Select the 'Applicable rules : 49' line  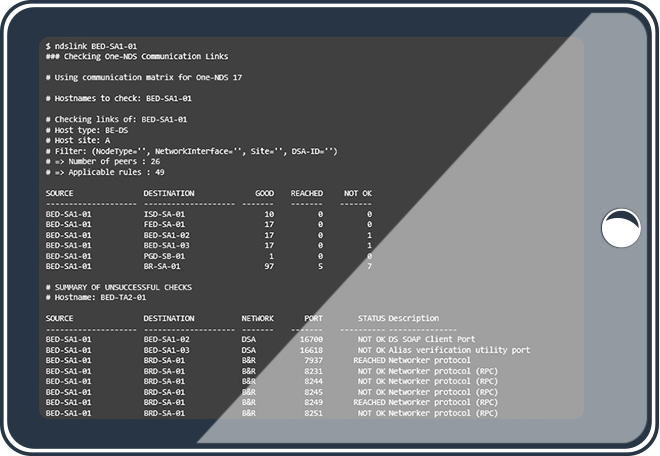point(105,172)
